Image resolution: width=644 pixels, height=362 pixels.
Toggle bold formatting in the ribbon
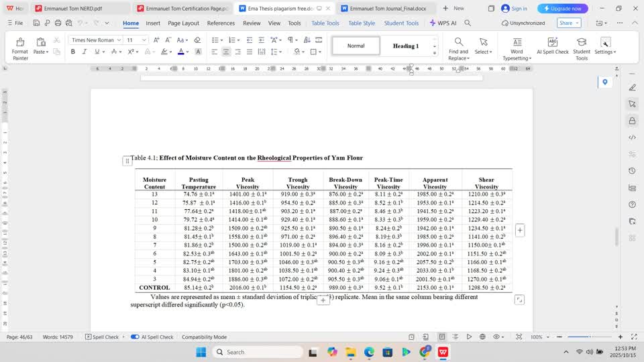[73, 52]
